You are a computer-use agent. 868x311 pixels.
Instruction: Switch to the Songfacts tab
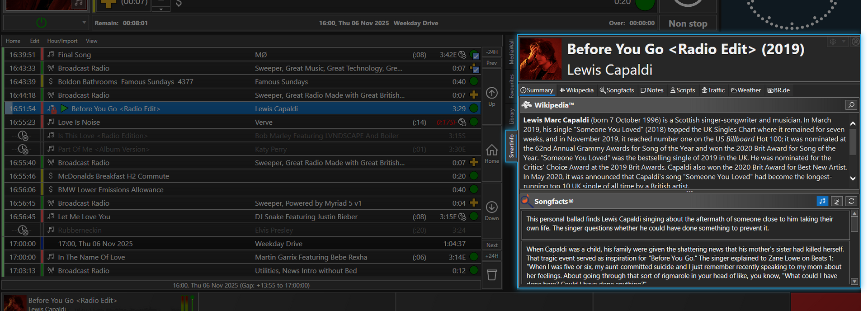tap(617, 90)
